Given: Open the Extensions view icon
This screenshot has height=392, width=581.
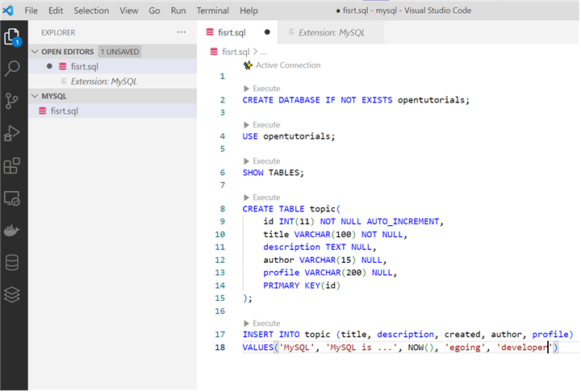Looking at the screenshot, I should [12, 165].
